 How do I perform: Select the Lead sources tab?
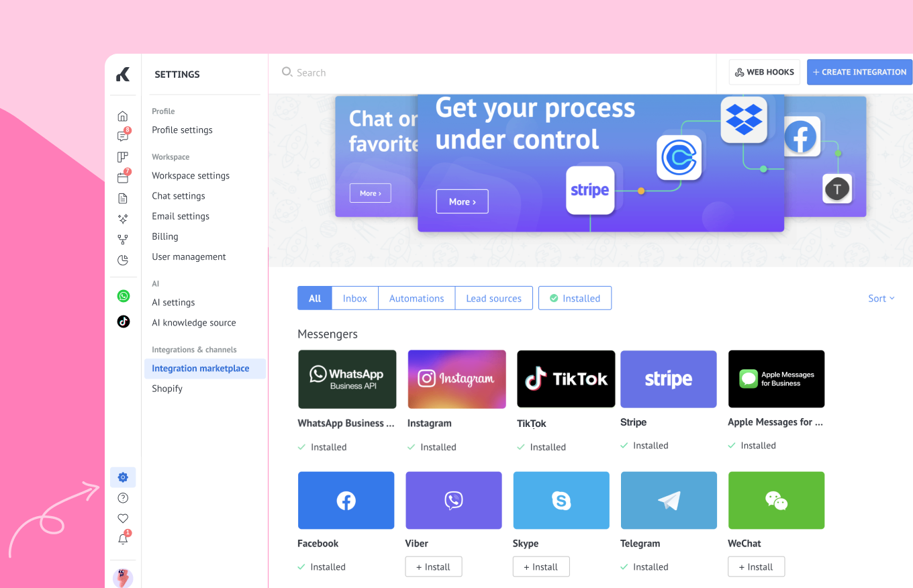click(x=493, y=299)
